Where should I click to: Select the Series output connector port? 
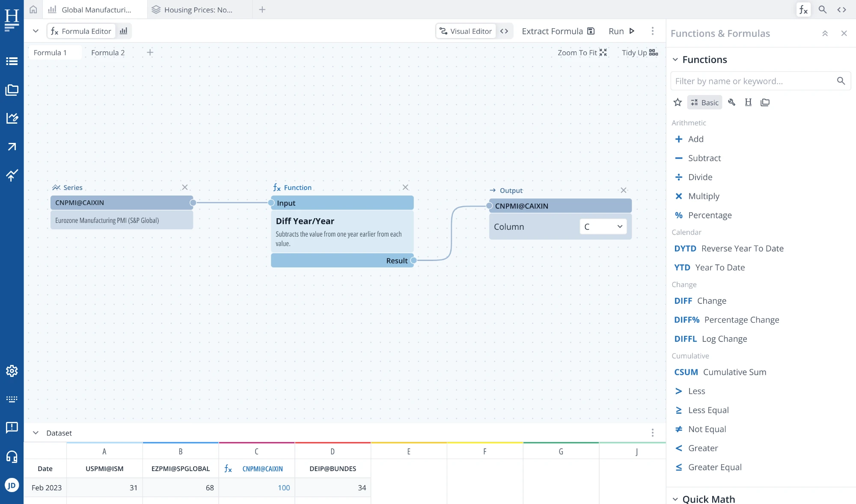coord(193,202)
